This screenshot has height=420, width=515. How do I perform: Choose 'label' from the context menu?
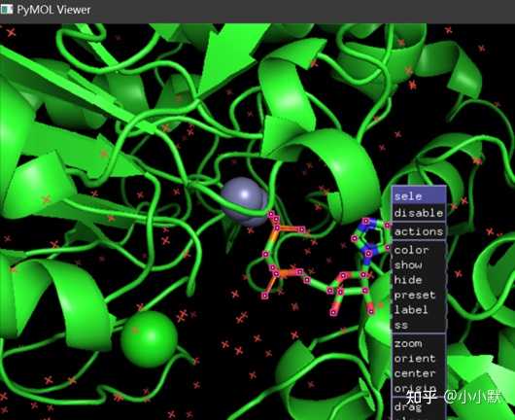[x=419, y=310]
